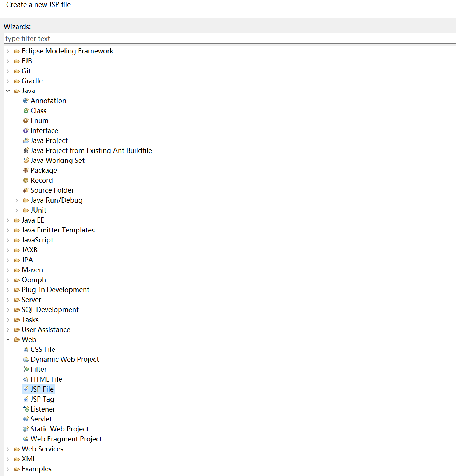Image resolution: width=456 pixels, height=476 pixels.
Task: Select the 'Web Fragment Project' label
Action: (66, 439)
